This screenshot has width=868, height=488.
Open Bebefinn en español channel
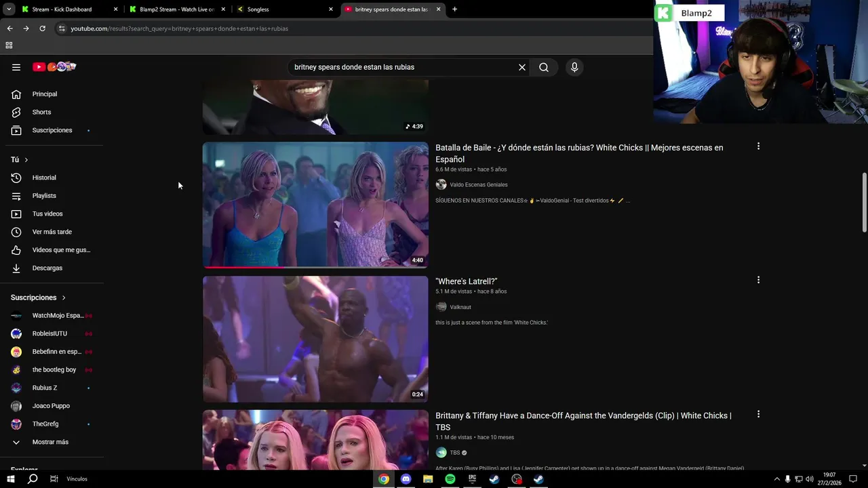tap(54, 352)
